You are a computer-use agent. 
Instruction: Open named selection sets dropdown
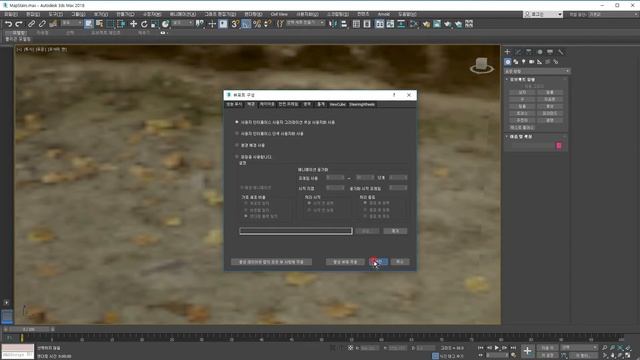tap(305, 23)
